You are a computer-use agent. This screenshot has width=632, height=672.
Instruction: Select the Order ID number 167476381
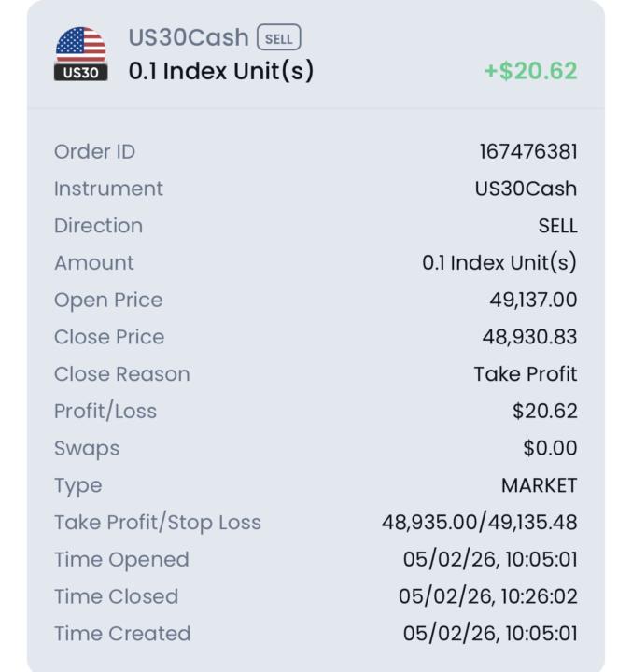point(527,151)
